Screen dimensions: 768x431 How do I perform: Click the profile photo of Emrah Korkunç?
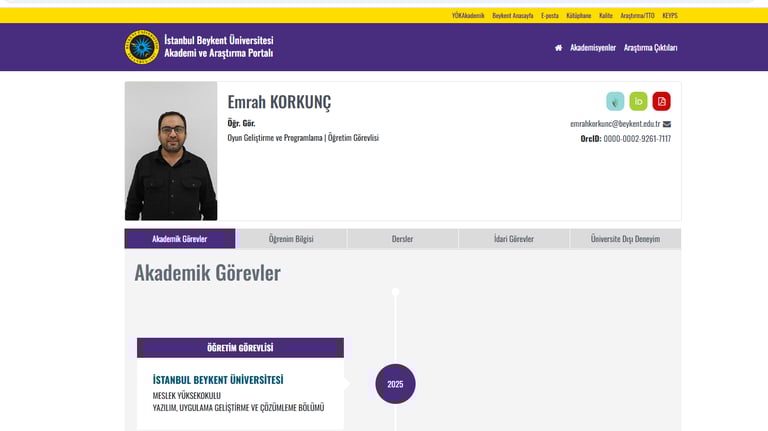click(x=171, y=151)
